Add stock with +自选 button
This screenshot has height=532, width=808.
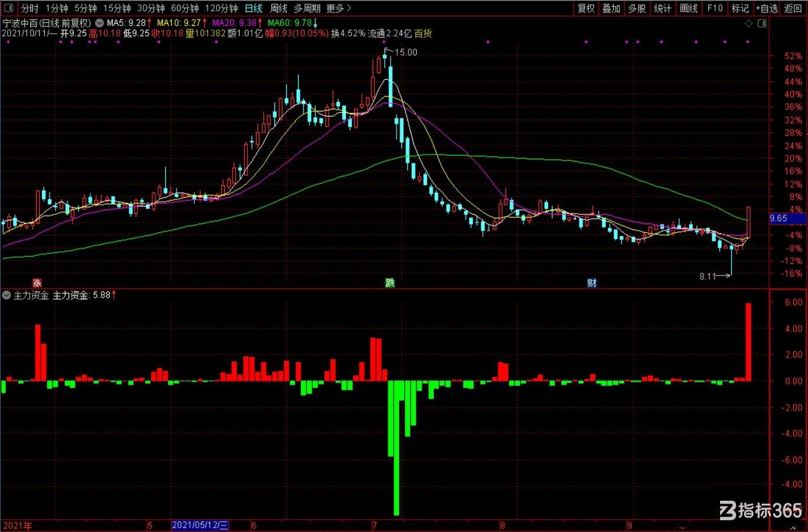click(x=767, y=8)
